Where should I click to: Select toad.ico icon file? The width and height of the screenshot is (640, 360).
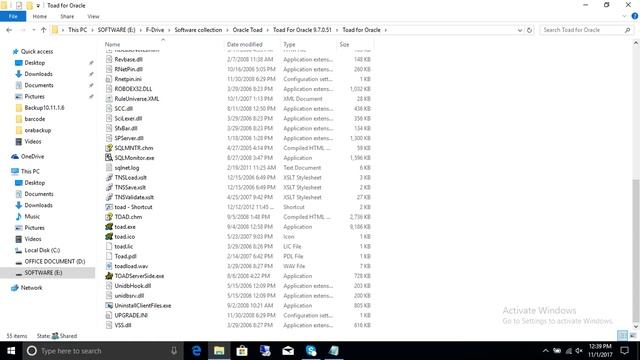click(109, 236)
